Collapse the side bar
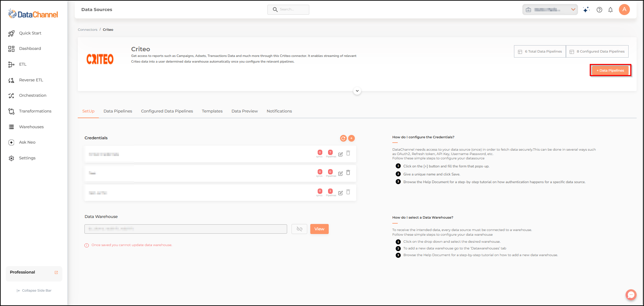The height and width of the screenshot is (306, 644). coord(34,291)
